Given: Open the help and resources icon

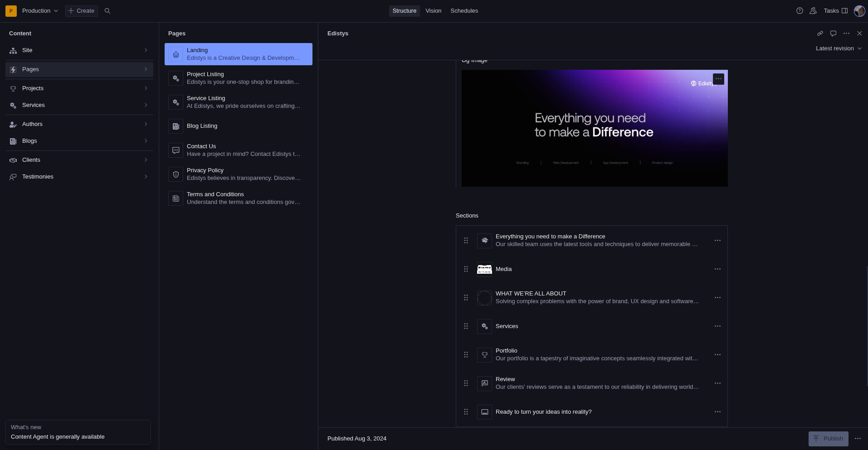Looking at the screenshot, I should (800, 11).
